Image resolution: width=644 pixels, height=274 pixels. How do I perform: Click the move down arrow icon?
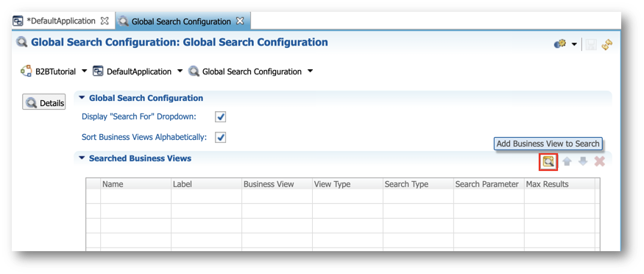(583, 161)
